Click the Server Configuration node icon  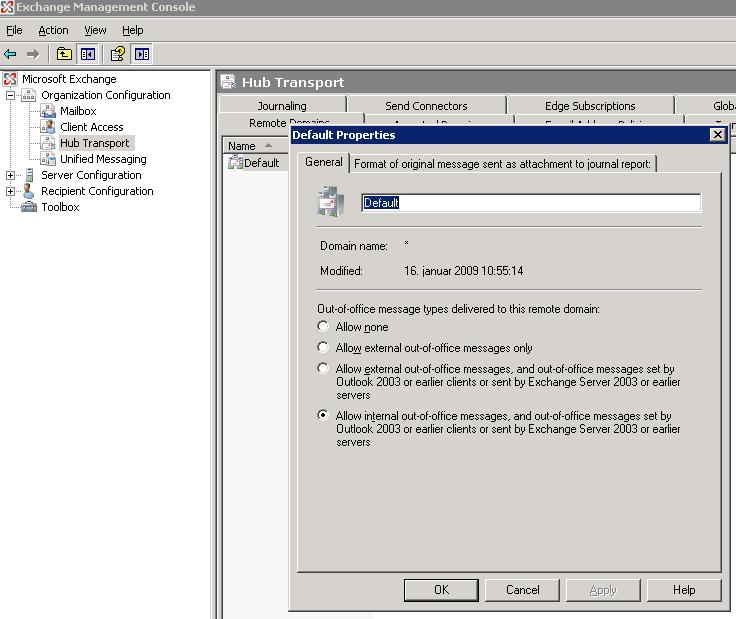pyautogui.click(x=29, y=175)
